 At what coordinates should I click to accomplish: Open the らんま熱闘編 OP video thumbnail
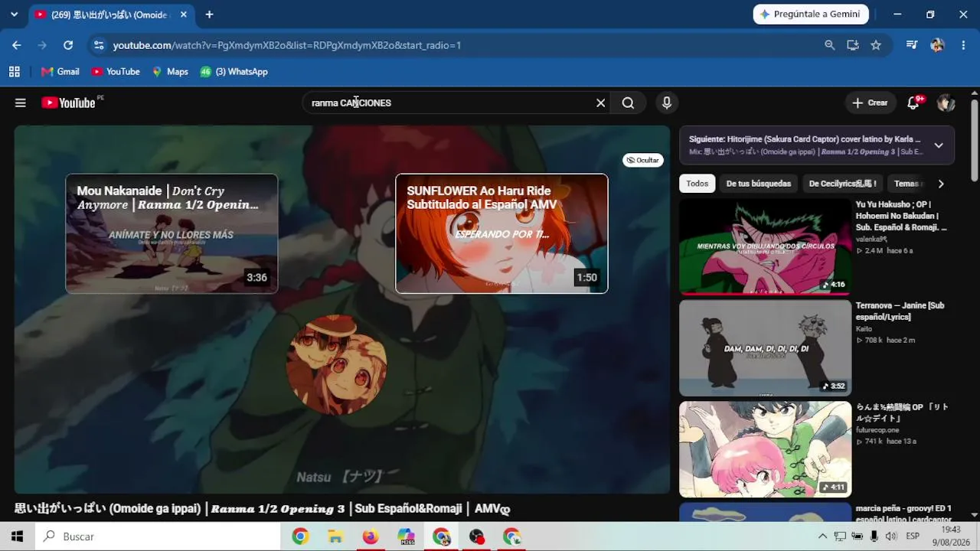pos(766,449)
